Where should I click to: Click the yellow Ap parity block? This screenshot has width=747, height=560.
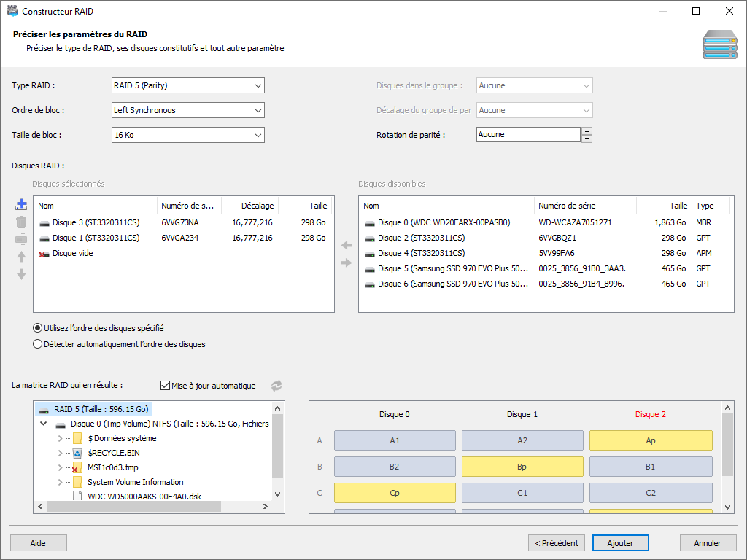coord(651,440)
